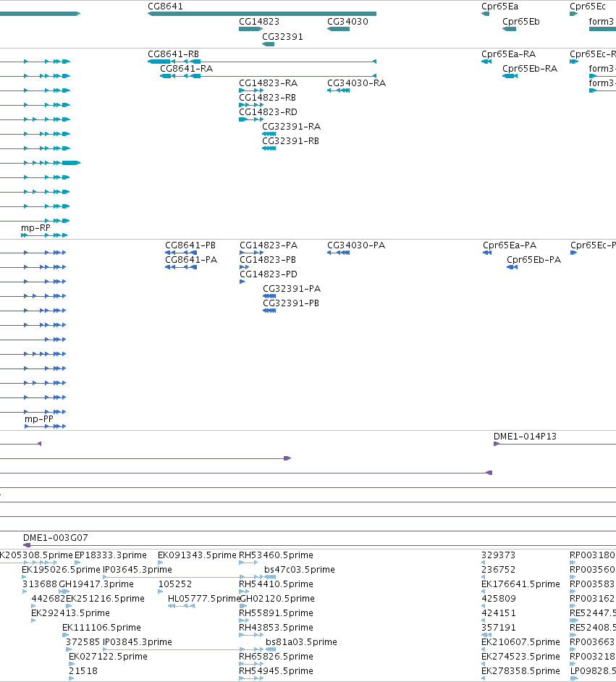
Task: Select feature 357191
Action: [499, 628]
